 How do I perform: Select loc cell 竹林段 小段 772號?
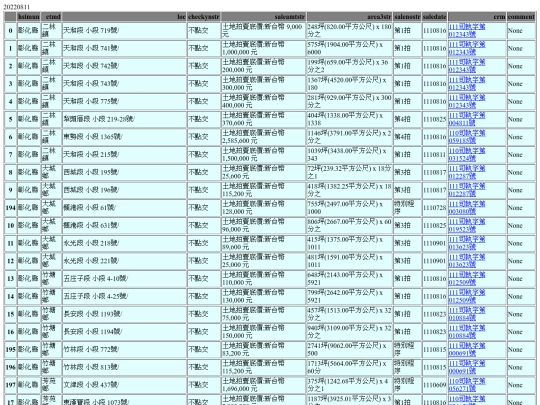click(x=124, y=350)
